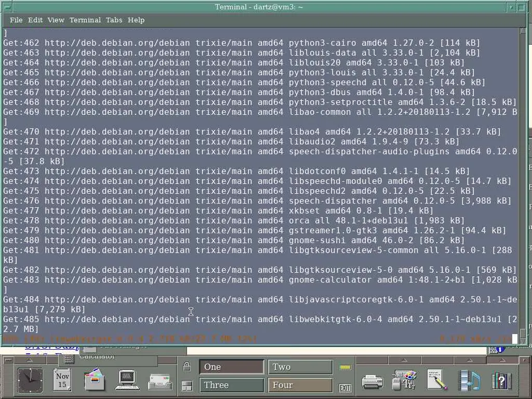Click the libdotconf0 package line
Viewport: 532px width, 399px height.
[236, 171]
